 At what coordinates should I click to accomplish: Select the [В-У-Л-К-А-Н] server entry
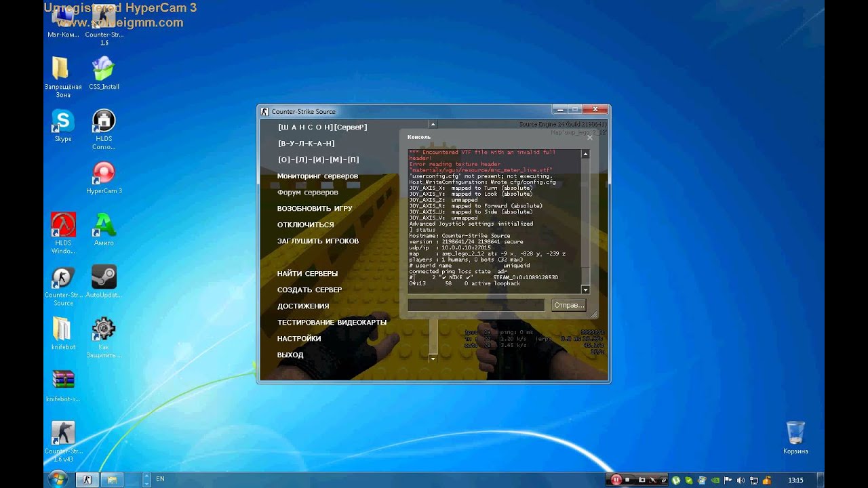[307, 144]
